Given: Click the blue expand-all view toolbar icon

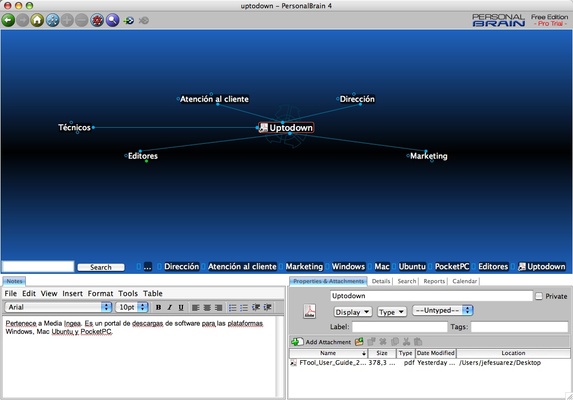Looking at the screenshot, I should [x=52, y=20].
